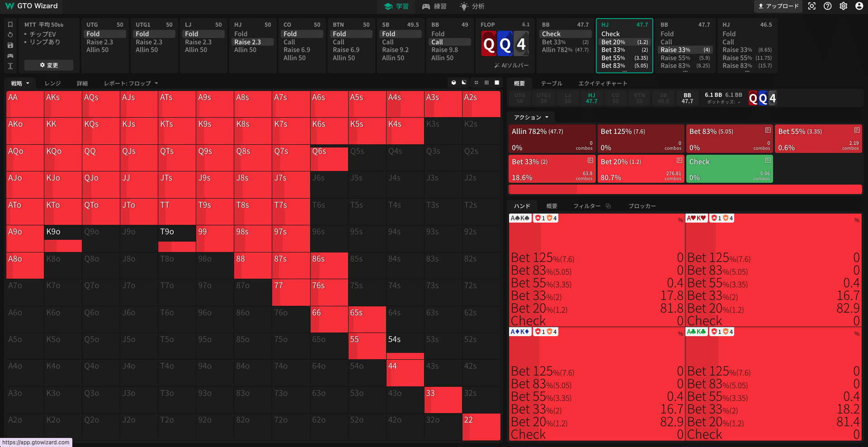868x447 pixels.
Task: Click the copy icon next to フィルター
Action: (609, 206)
